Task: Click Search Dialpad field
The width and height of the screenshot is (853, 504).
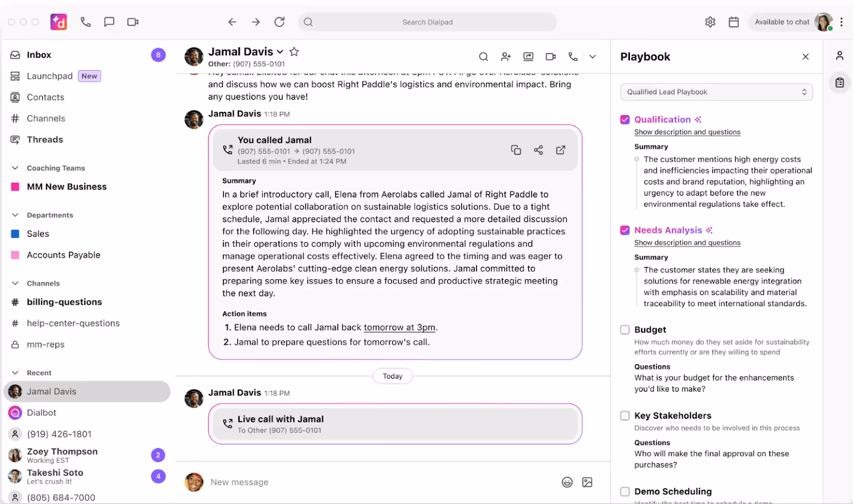Action: point(428,22)
